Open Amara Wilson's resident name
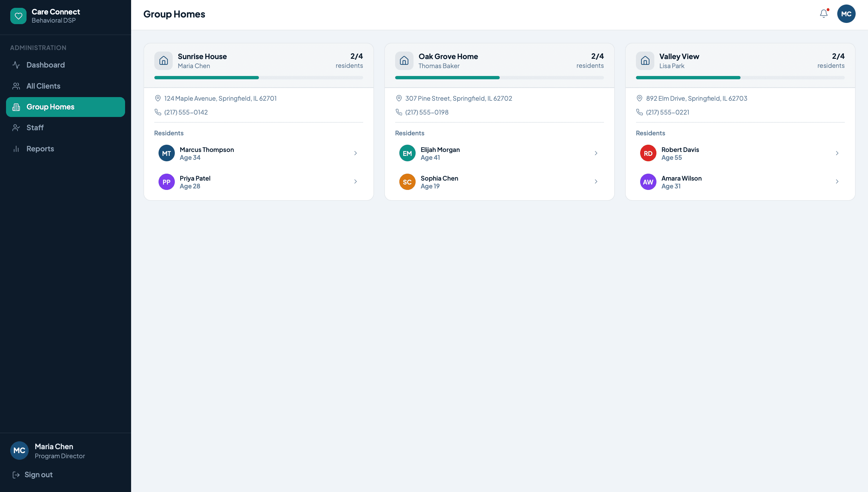Screen dimensions: 868x492 [681, 178]
